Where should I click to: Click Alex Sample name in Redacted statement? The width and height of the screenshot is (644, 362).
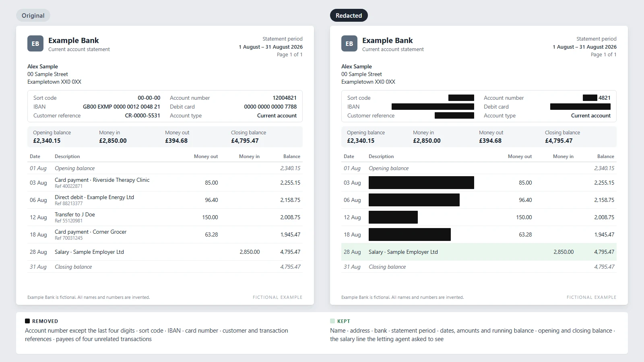pos(357,66)
